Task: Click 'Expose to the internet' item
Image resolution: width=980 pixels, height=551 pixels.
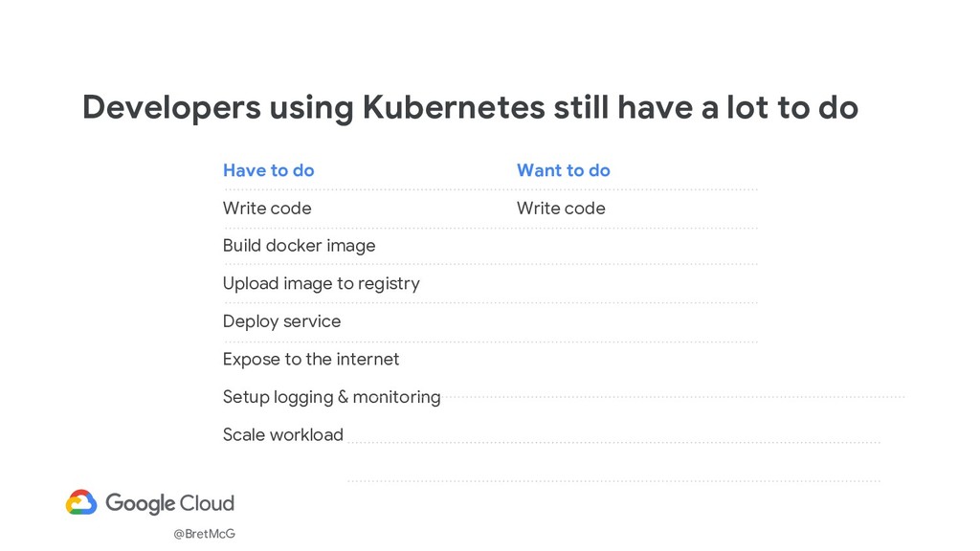Action: click(x=311, y=359)
